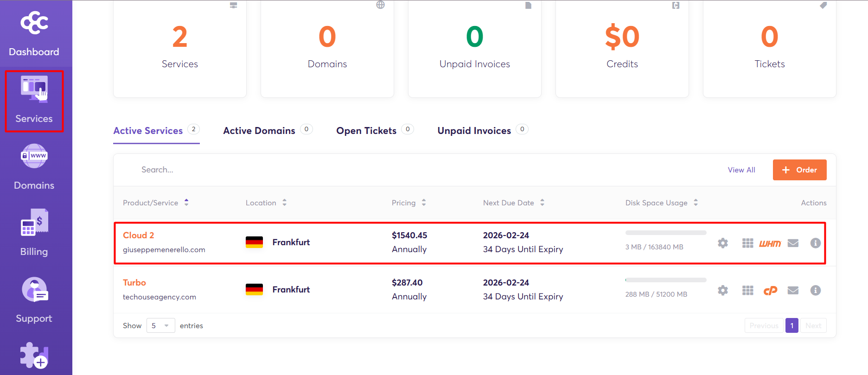
Task: Log in to WHM for Cloud 2
Action: coord(770,243)
